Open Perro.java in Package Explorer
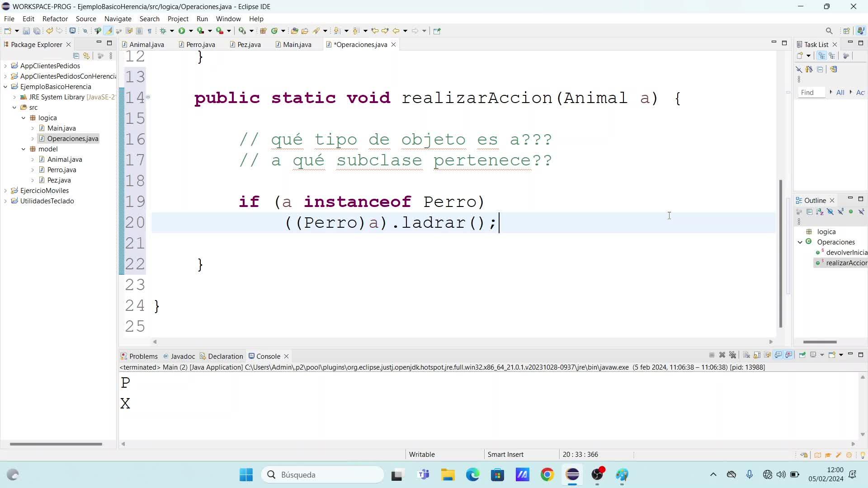This screenshot has height=488, width=868. [x=61, y=170]
